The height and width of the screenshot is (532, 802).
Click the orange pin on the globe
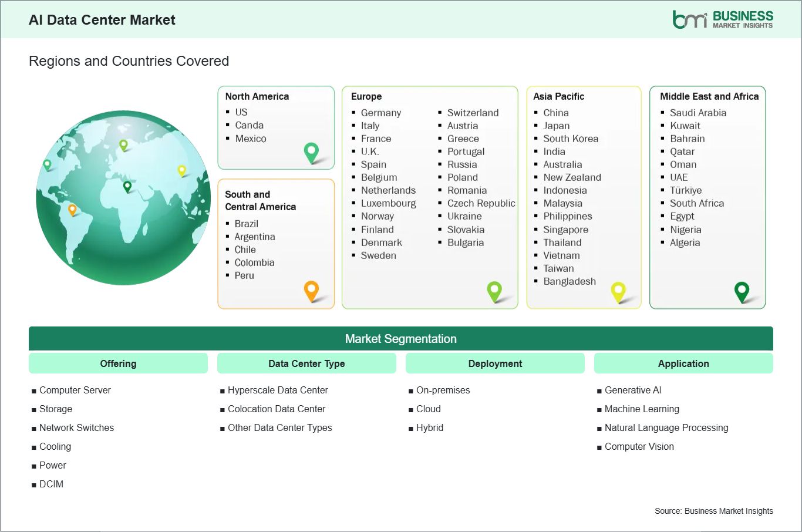coord(72,209)
